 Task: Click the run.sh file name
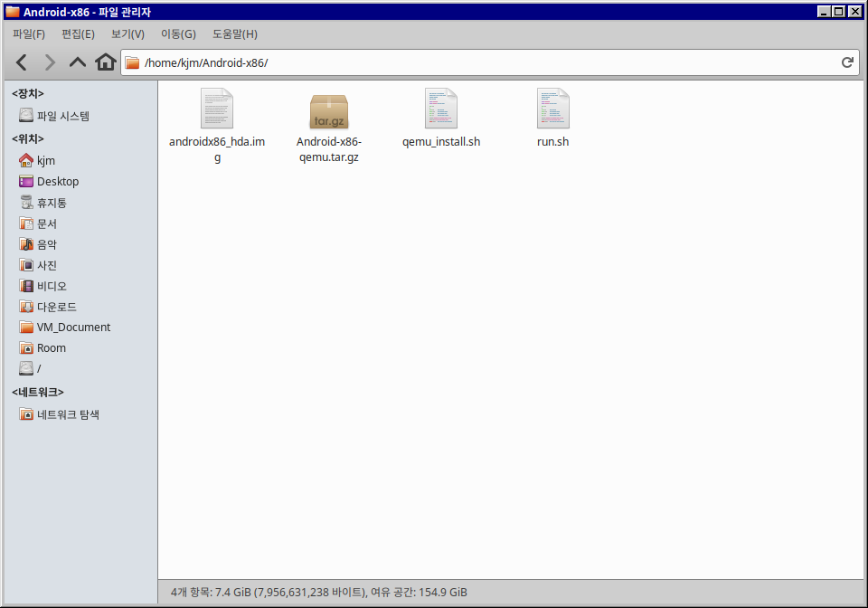tap(553, 142)
